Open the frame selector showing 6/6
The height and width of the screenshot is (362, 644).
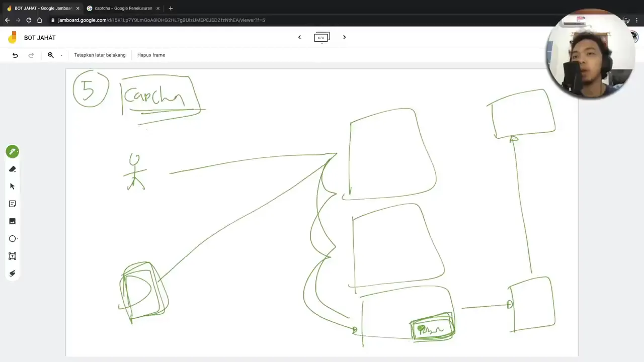click(x=321, y=37)
